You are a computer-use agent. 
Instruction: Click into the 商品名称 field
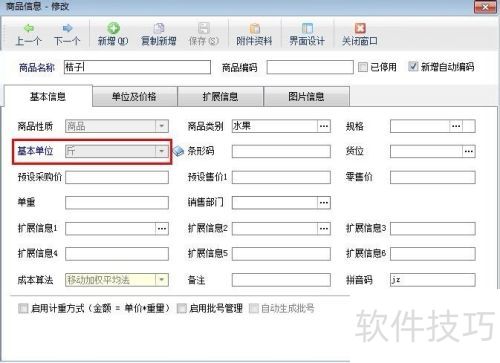(x=137, y=67)
